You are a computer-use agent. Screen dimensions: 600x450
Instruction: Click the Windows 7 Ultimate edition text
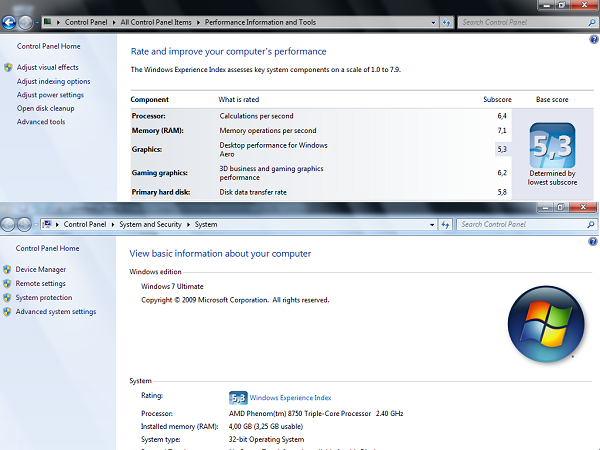(x=172, y=287)
